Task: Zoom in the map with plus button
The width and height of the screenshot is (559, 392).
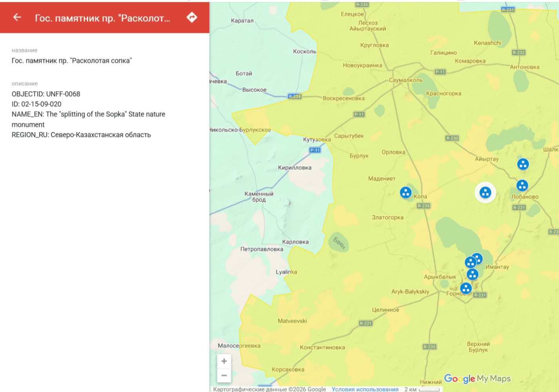Action: tap(224, 361)
